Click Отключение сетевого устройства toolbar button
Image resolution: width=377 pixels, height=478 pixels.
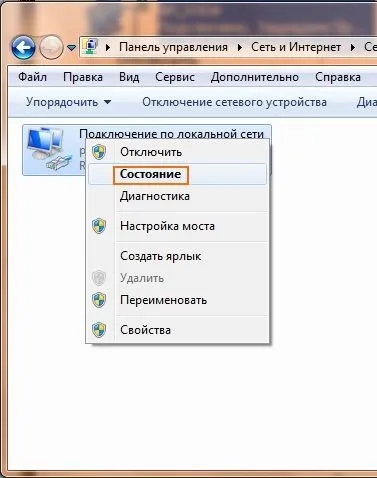coord(234,102)
